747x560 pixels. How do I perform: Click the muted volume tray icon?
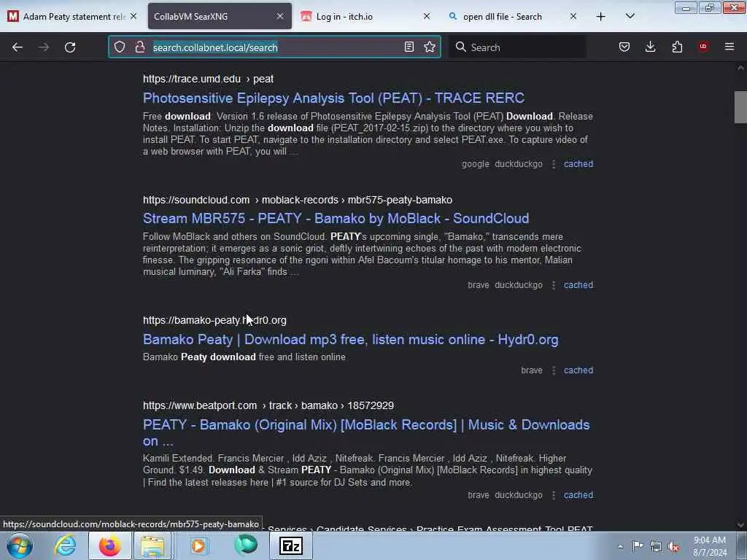coord(673,546)
